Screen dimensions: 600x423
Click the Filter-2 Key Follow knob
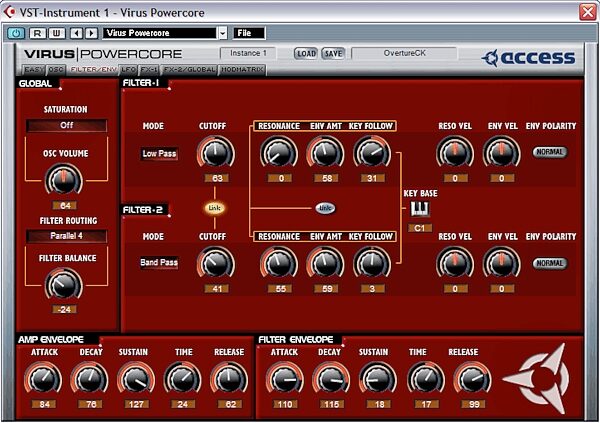[372, 263]
